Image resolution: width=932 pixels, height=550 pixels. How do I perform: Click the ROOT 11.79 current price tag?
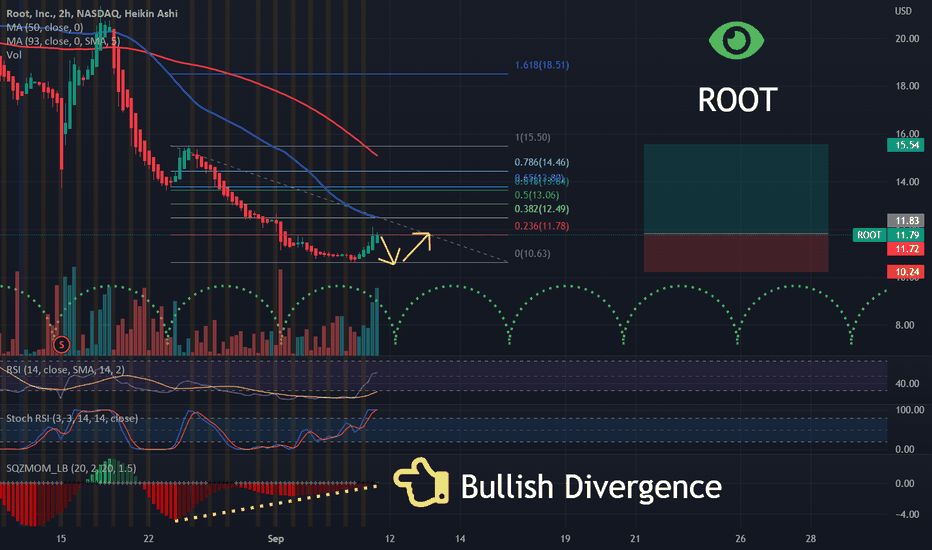[x=888, y=235]
